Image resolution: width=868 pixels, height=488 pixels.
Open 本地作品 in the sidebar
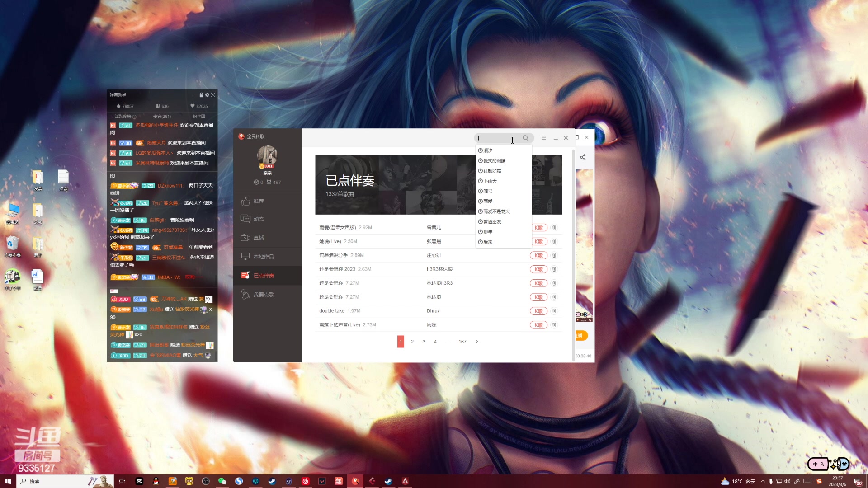(x=268, y=257)
